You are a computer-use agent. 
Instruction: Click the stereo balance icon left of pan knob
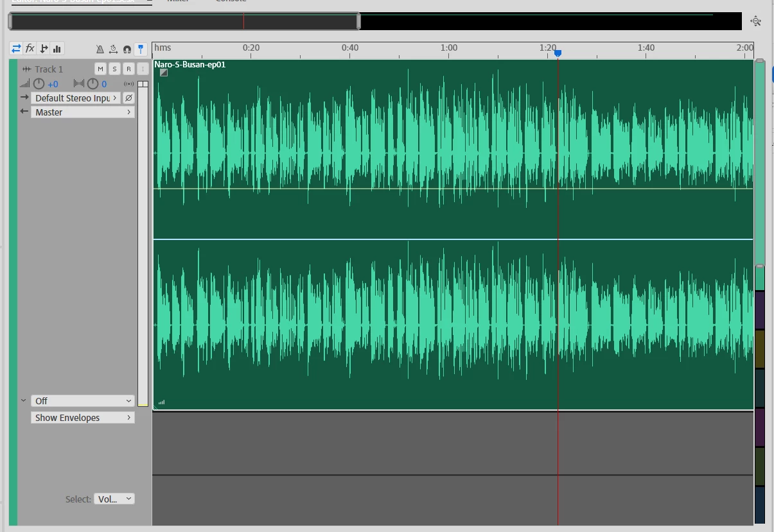tap(79, 84)
